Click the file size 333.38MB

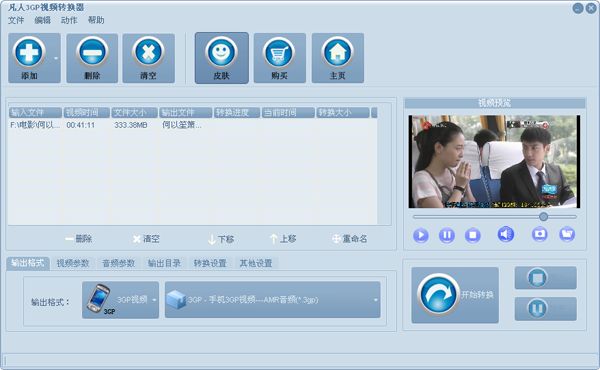131,125
